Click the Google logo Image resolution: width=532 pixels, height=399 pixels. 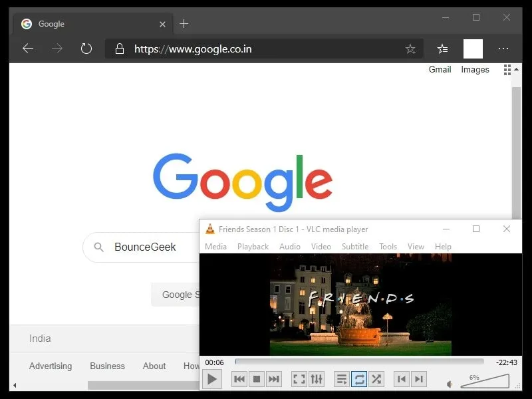(x=243, y=182)
